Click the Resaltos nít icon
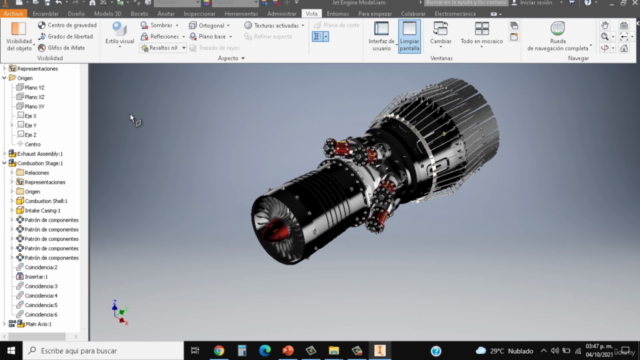The height and width of the screenshot is (360, 640). [x=144, y=48]
